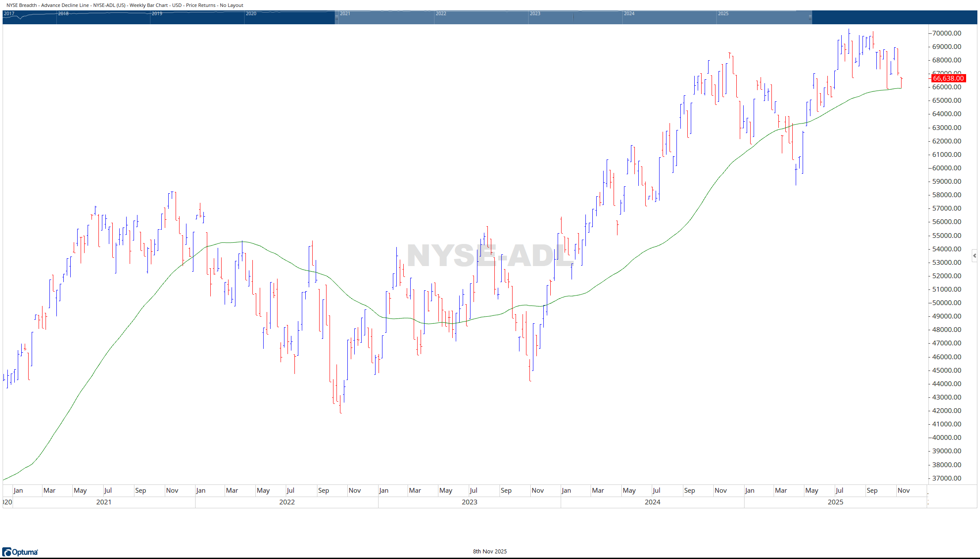Click the Optuma logo icon
Image resolution: width=980 pixels, height=559 pixels.
7,552
